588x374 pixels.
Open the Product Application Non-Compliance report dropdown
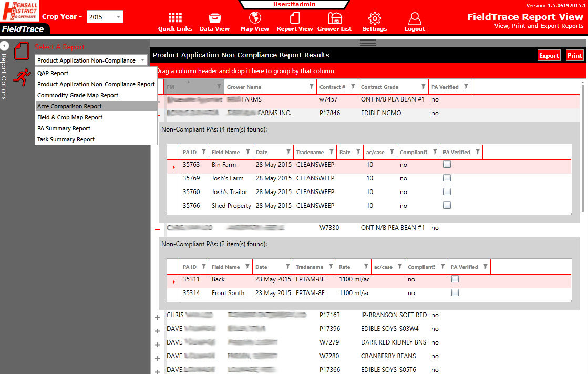(x=91, y=60)
